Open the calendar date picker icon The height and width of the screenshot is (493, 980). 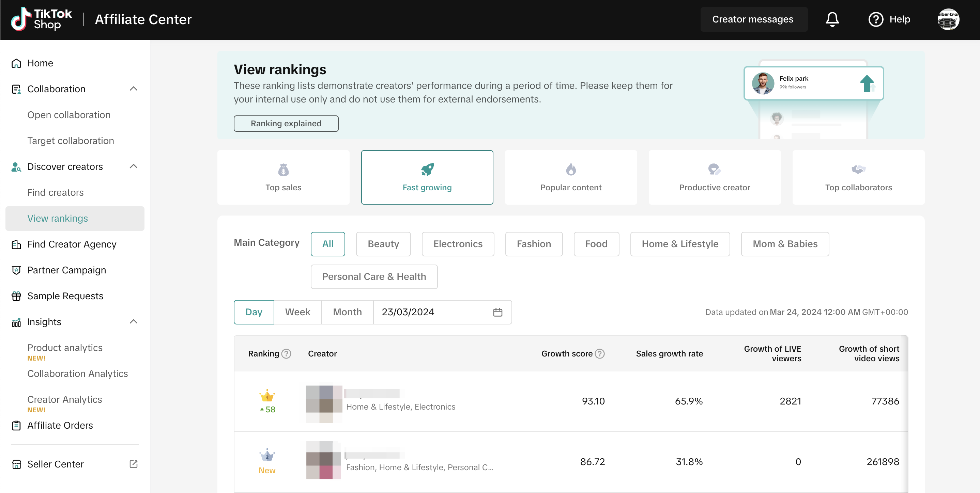point(497,312)
